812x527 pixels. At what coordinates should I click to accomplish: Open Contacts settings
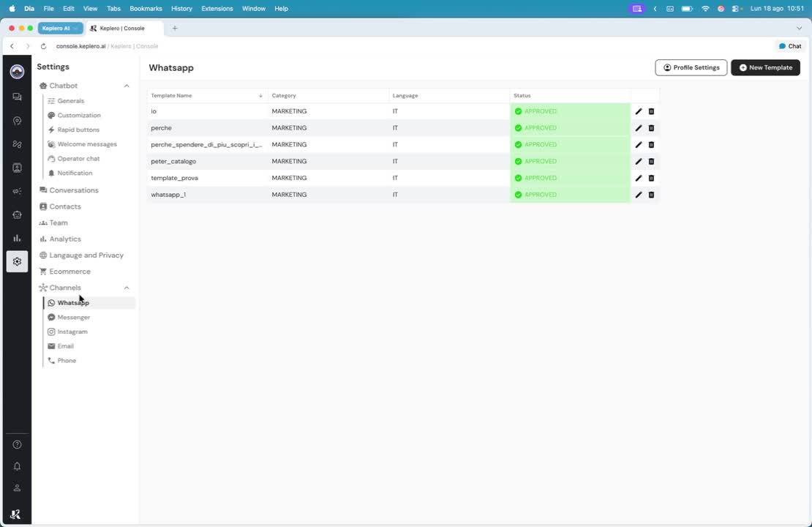pos(64,206)
